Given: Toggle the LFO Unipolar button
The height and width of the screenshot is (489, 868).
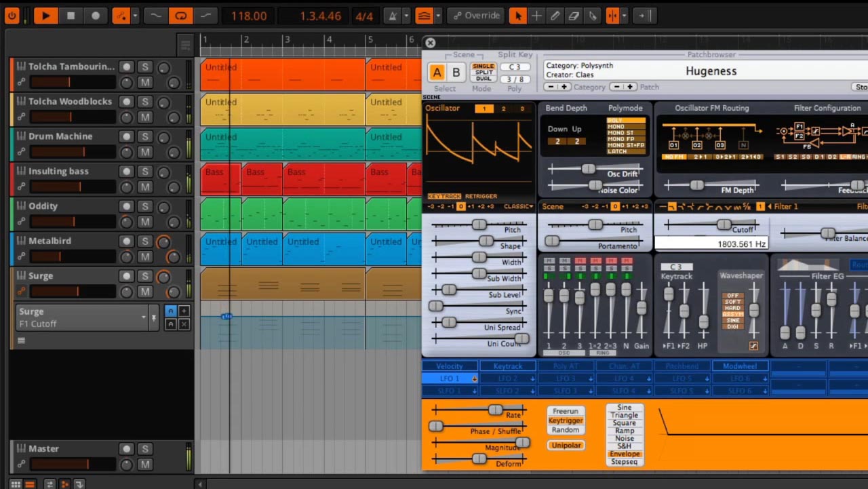Looking at the screenshot, I should point(566,446).
